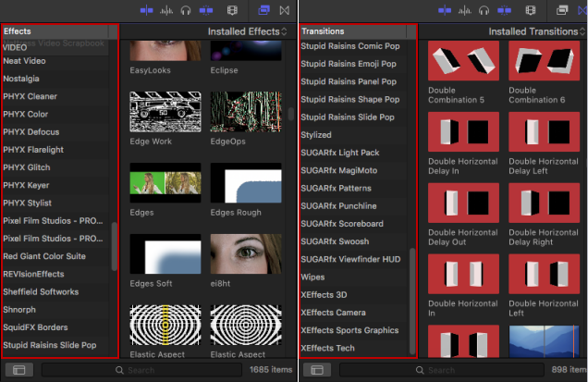
Task: Select PHYX Glitch category
Action: [55, 167]
